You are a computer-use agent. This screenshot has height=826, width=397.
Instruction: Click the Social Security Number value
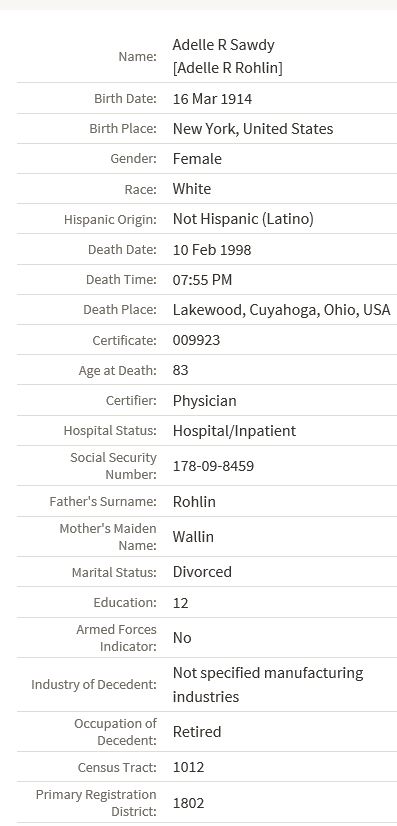[x=213, y=466]
